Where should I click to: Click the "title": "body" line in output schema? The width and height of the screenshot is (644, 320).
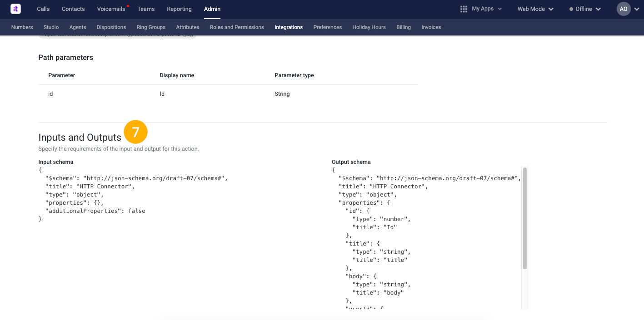[x=378, y=293]
